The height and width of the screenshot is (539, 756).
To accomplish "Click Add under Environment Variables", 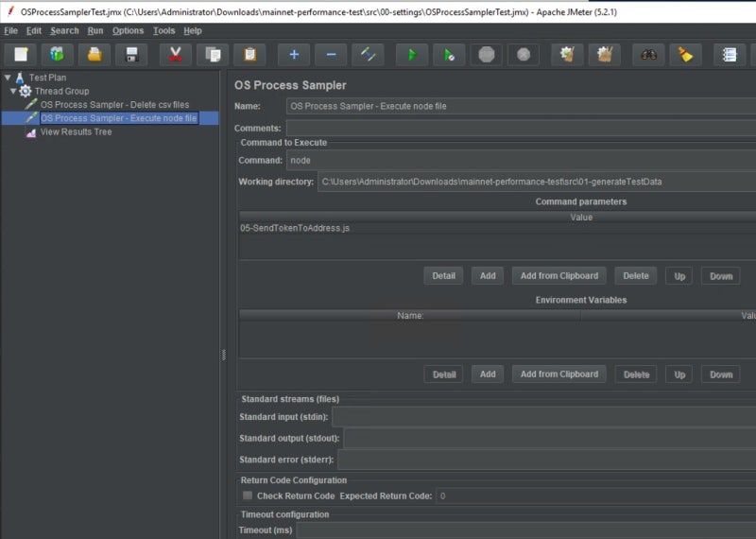I will point(488,374).
